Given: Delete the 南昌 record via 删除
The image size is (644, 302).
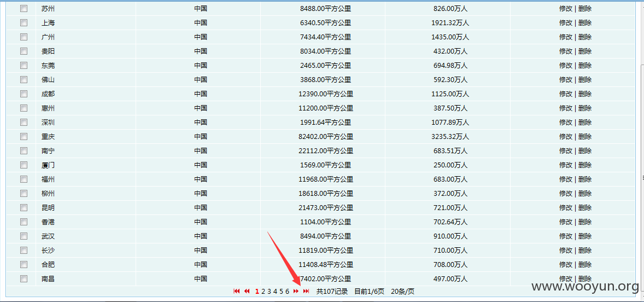Looking at the screenshot, I should point(585,279).
